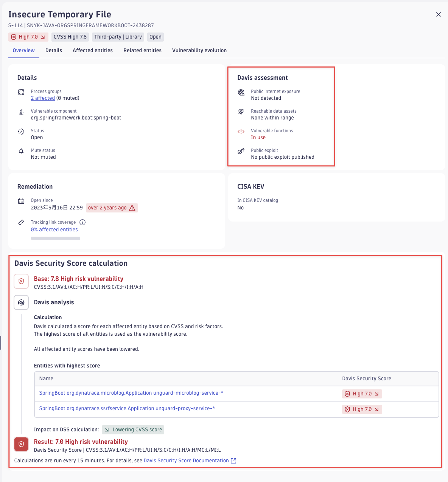Click the process groups icon in Details

[x=21, y=92]
